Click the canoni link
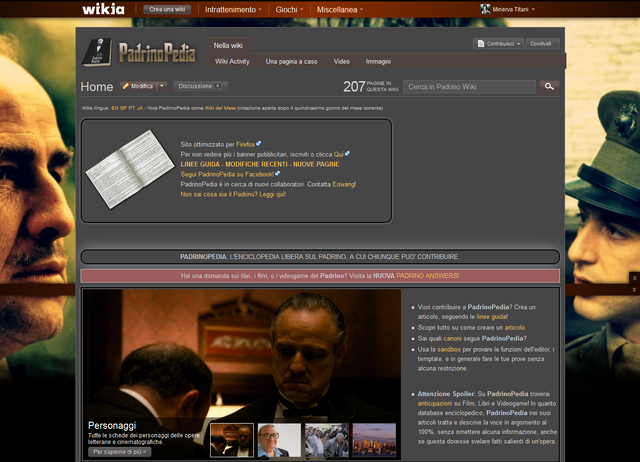The image size is (640, 462). tap(452, 338)
